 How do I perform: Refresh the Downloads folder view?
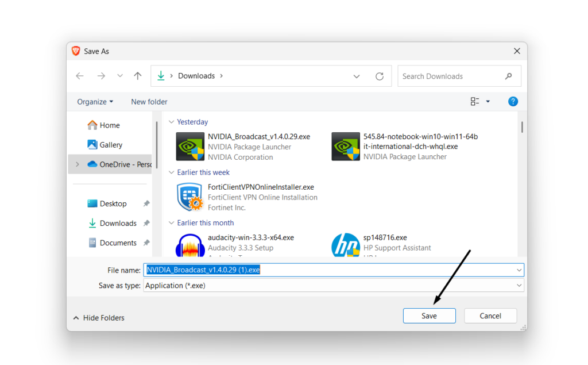pyautogui.click(x=379, y=76)
